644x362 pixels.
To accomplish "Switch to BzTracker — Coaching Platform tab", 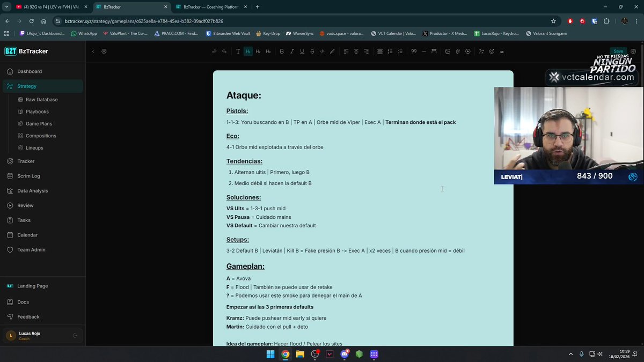I will pos(211,7).
